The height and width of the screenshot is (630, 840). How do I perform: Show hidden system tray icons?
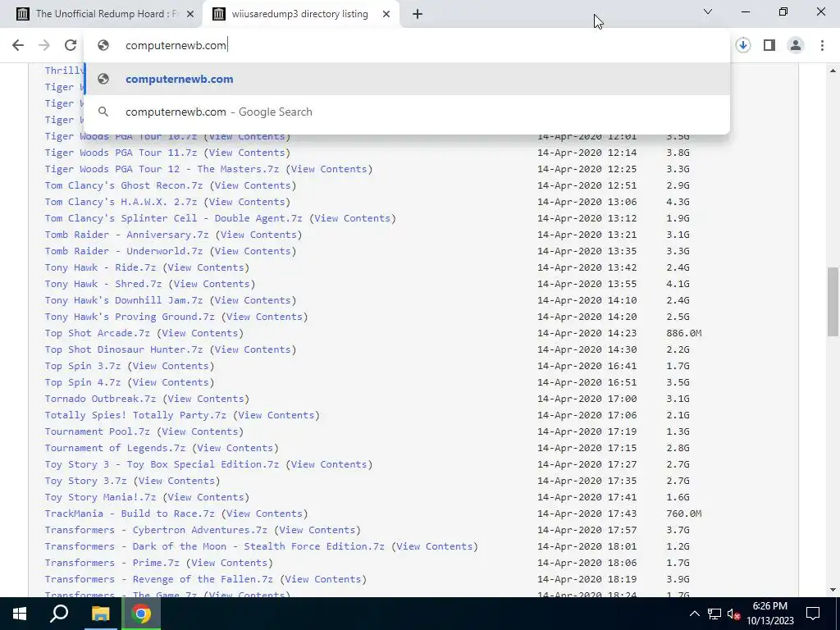tap(694, 614)
